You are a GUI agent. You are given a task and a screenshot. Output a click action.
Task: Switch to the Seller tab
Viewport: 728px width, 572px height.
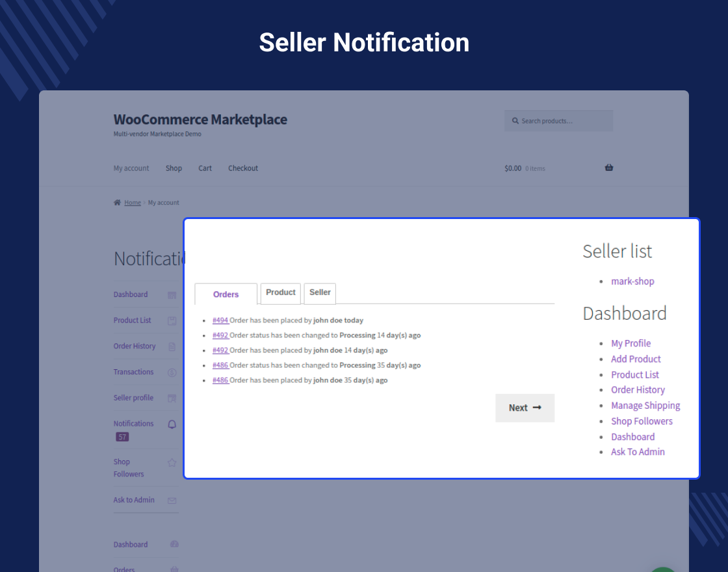pos(320,292)
